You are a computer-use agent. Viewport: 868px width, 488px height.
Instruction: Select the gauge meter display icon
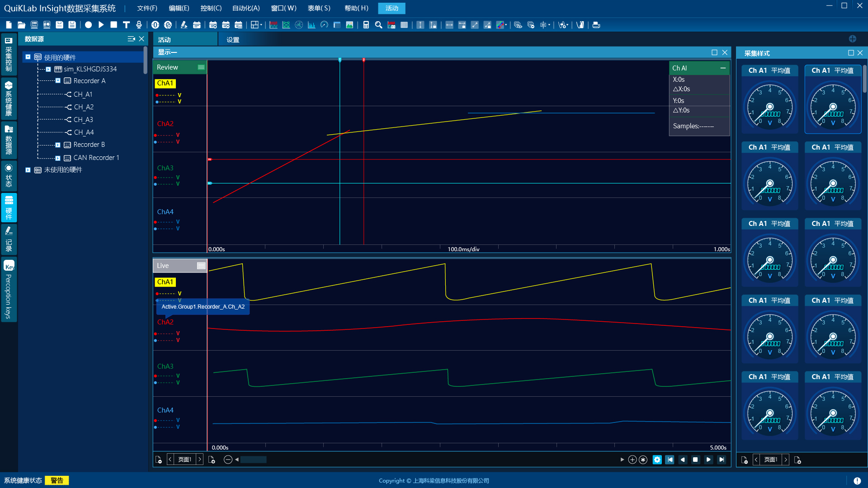[x=324, y=25]
